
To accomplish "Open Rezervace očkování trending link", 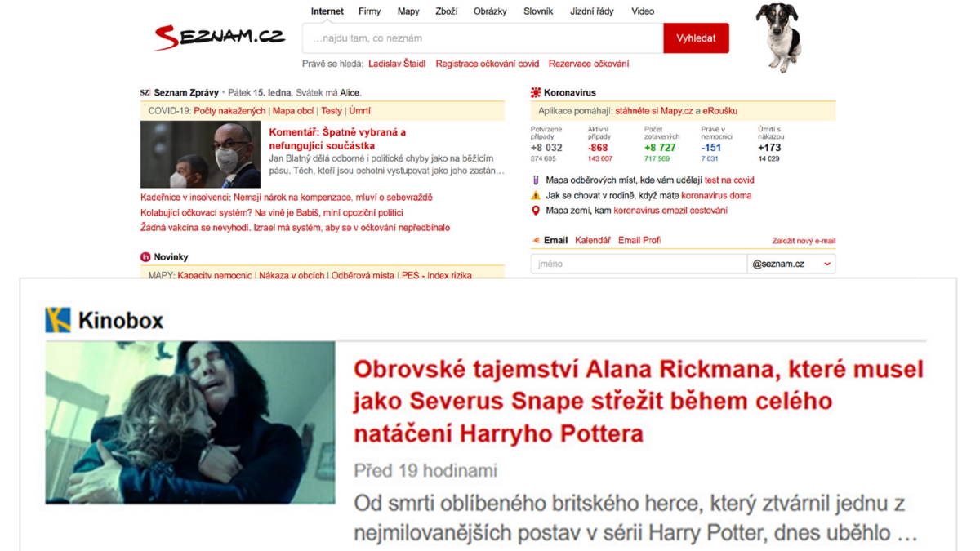I will pos(589,64).
